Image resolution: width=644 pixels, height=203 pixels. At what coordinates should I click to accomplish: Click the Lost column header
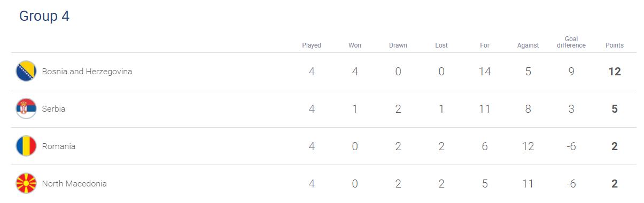441,45
